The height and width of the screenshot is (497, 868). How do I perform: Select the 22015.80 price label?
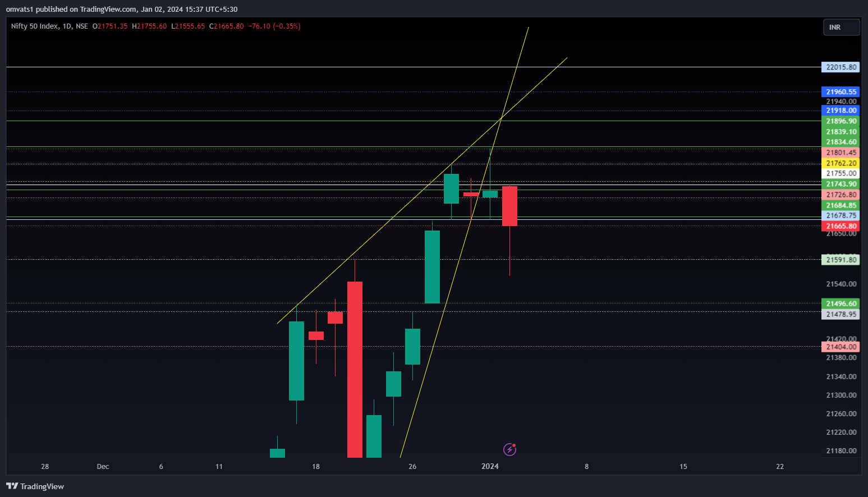tap(841, 67)
